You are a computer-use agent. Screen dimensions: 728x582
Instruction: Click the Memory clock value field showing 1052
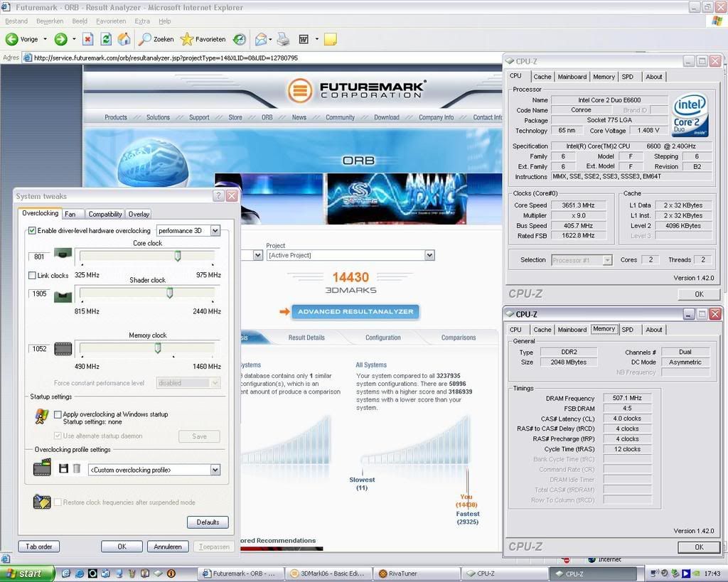[40, 348]
